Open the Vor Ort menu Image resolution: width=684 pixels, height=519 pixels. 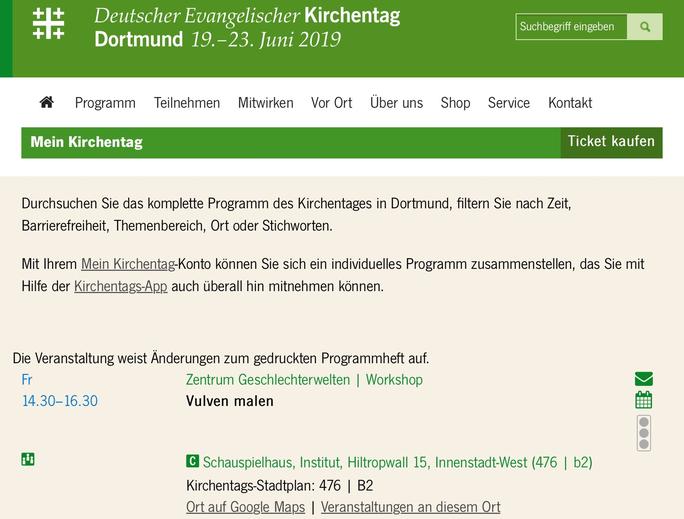coord(332,103)
